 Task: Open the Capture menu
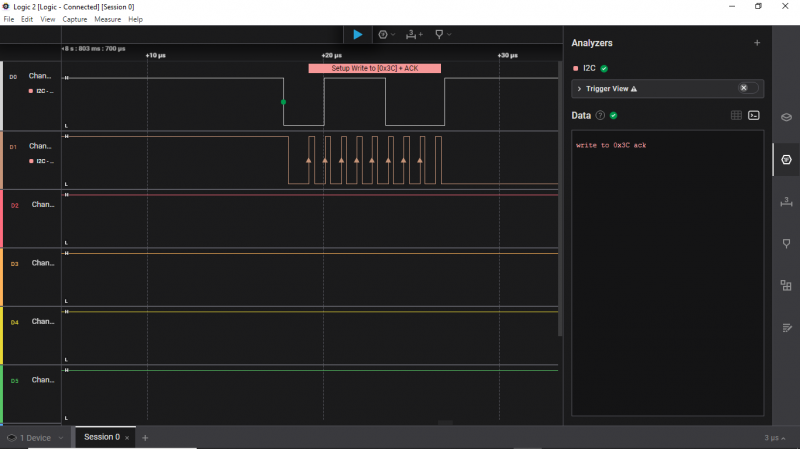click(x=75, y=19)
